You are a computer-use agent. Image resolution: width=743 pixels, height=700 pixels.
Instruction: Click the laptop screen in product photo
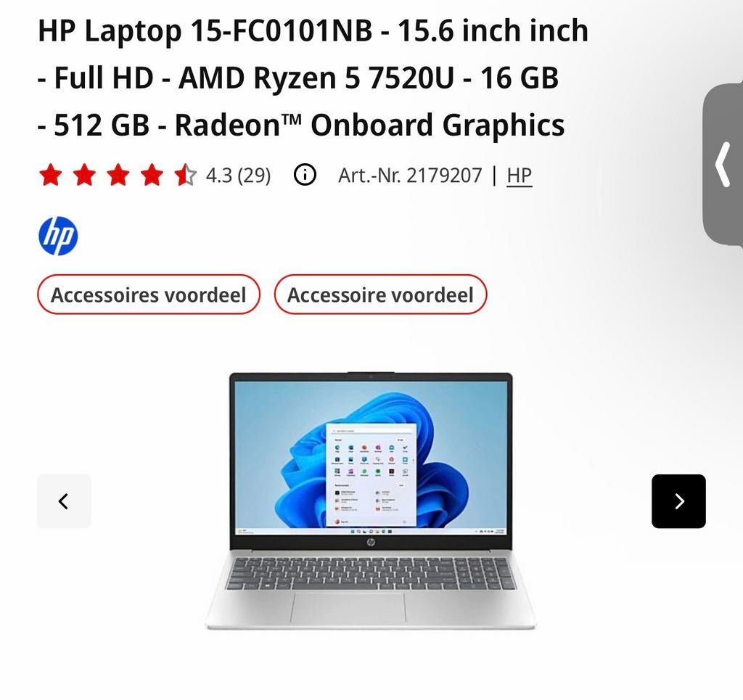pos(371,458)
